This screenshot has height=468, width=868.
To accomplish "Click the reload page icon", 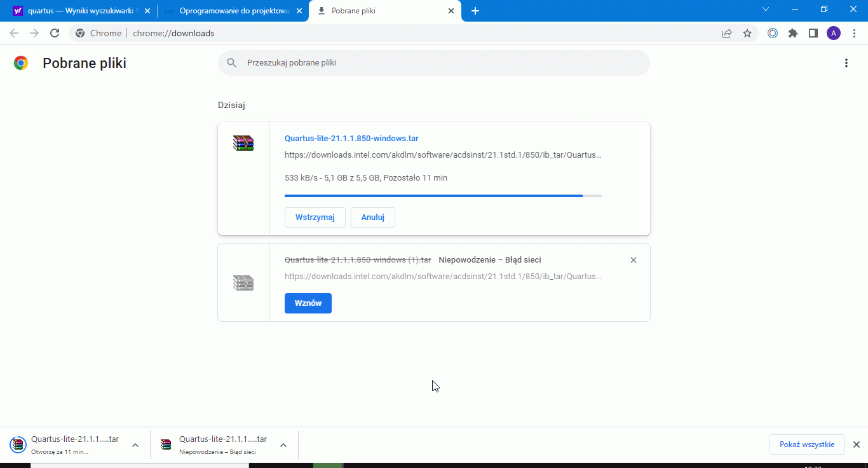I will [x=55, y=33].
